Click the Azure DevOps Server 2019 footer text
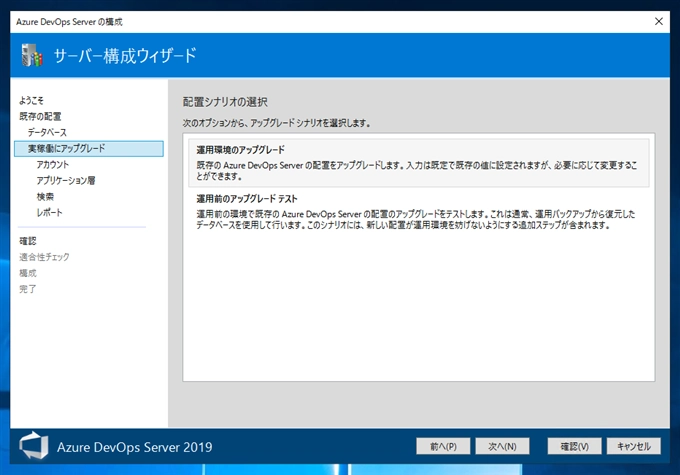The image size is (680, 475). [x=135, y=447]
